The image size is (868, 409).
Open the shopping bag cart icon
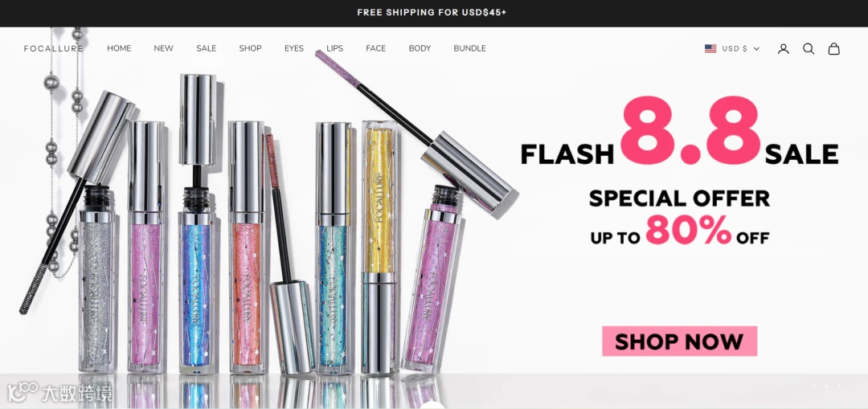[833, 49]
